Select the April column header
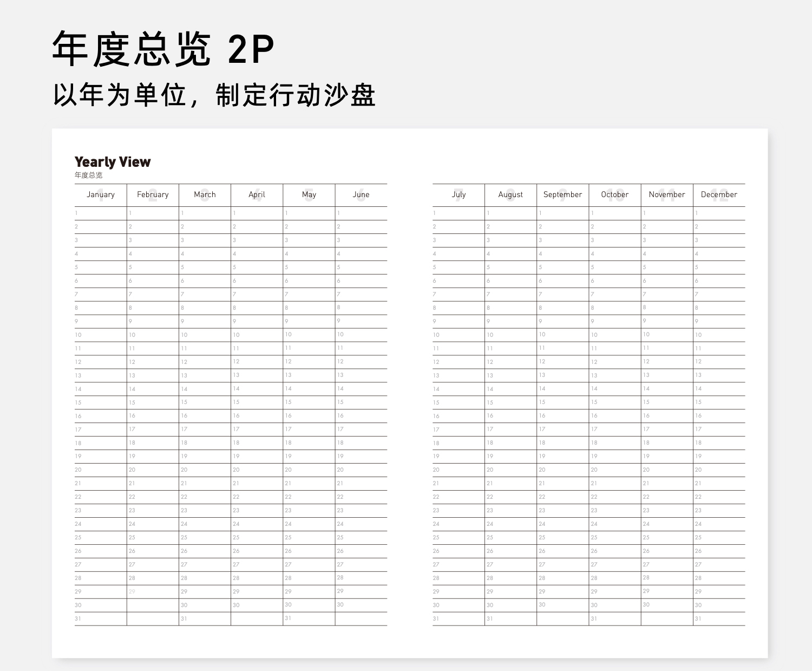This screenshot has width=812, height=671. click(x=257, y=194)
